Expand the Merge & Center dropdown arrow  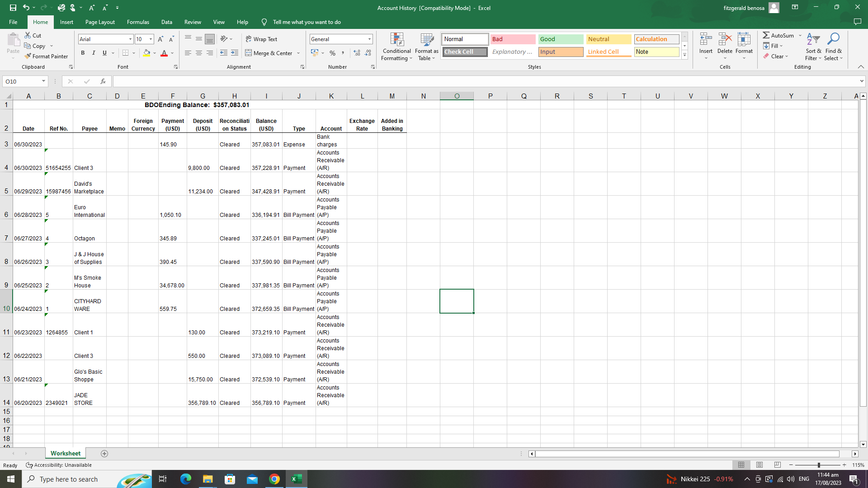[298, 53]
